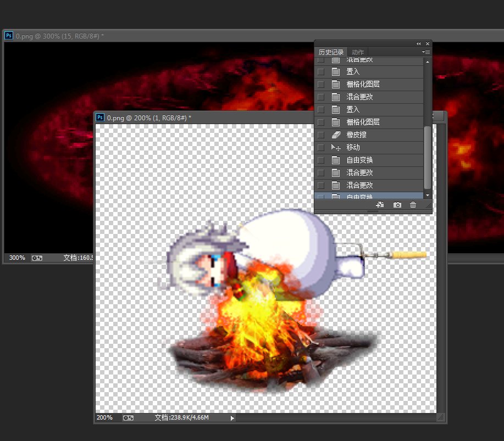Click the Ps icon of the 200% window
This screenshot has height=441, width=504.
coord(100,118)
